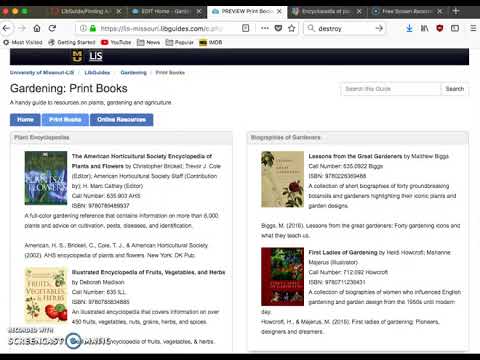Open page actions three-dot menu
480x360 pixels.
coord(265,28)
